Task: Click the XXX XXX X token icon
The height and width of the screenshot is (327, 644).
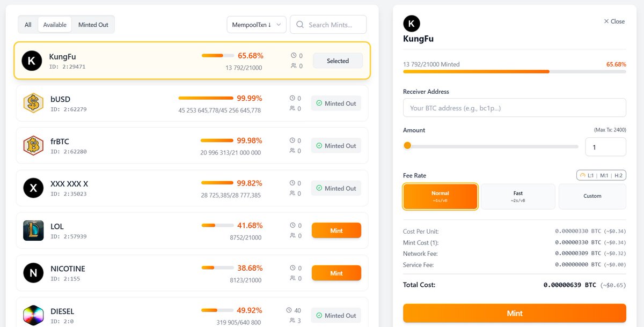Action: (33, 188)
